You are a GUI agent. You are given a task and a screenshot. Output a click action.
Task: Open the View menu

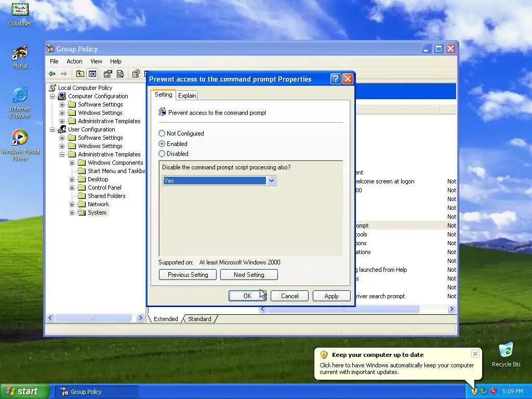96,61
